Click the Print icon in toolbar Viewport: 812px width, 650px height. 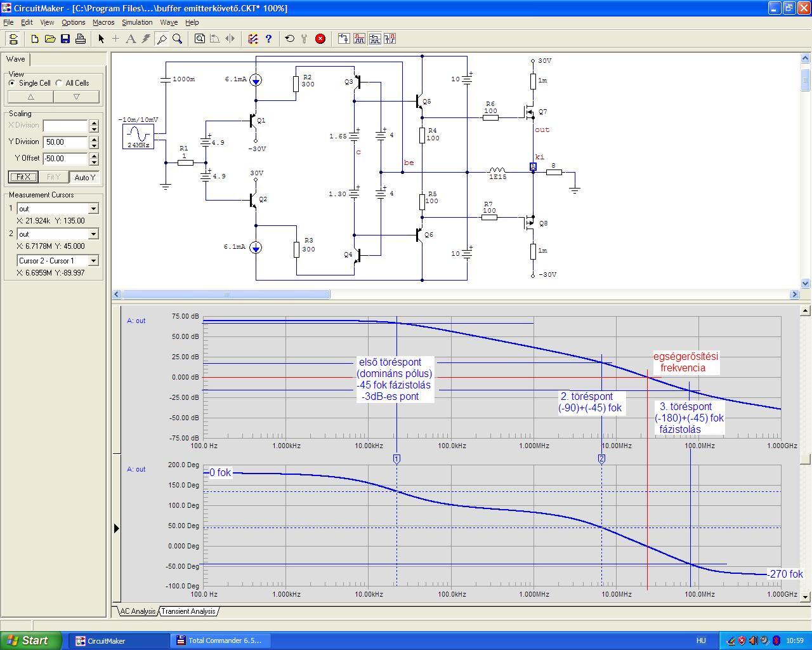coord(81,39)
